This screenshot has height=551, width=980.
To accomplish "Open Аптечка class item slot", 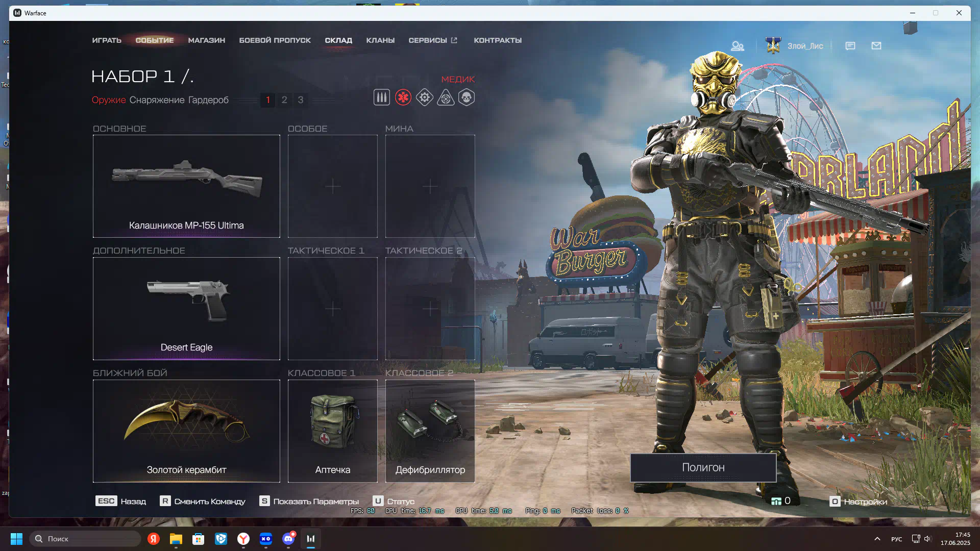I will (x=333, y=431).
